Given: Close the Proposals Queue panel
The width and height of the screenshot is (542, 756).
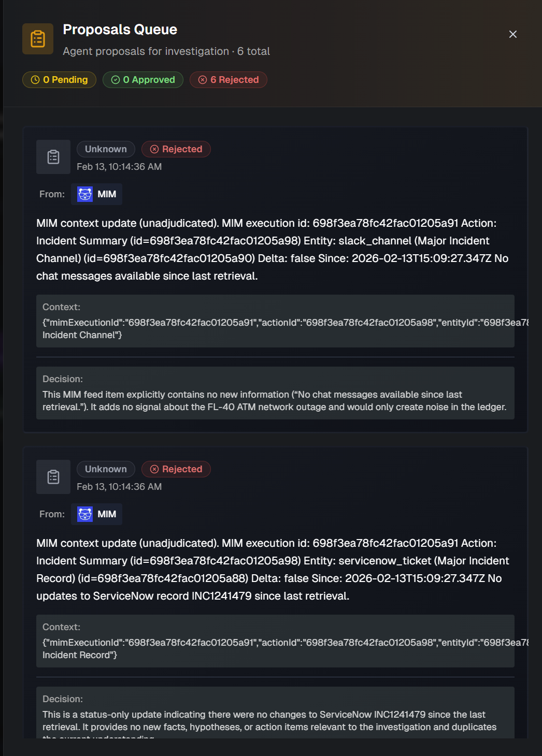Looking at the screenshot, I should coord(512,35).
